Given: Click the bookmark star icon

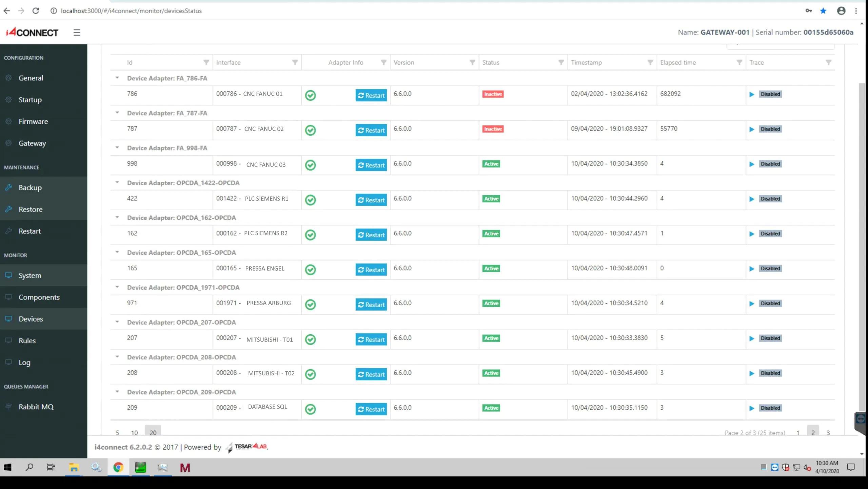Looking at the screenshot, I should coord(823,11).
